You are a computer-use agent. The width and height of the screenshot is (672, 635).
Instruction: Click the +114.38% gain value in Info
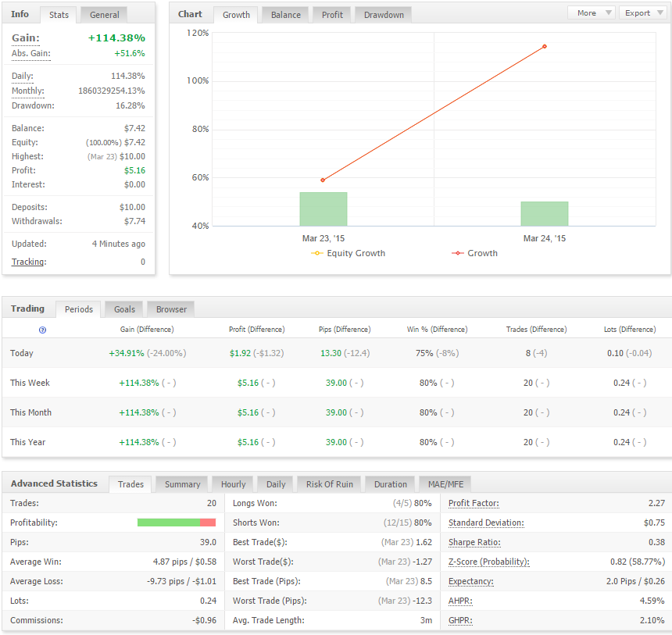pyautogui.click(x=116, y=38)
